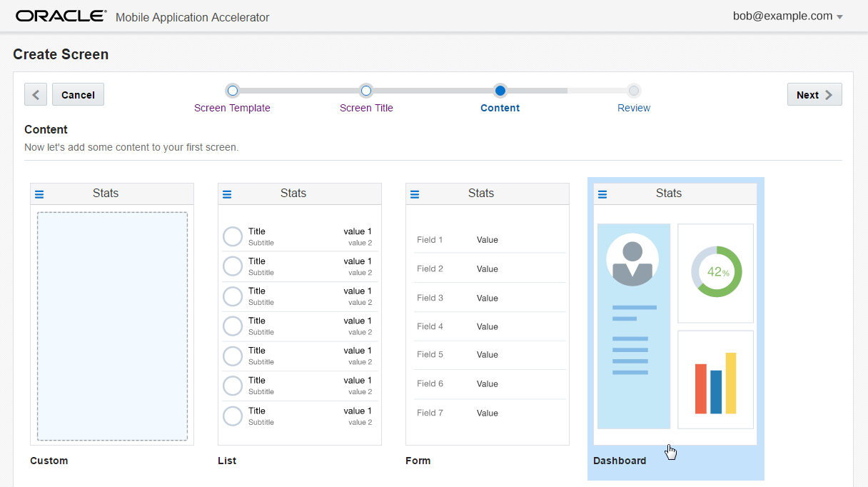
Task: Click the back arrow button beside Cancel
Action: 36,94
